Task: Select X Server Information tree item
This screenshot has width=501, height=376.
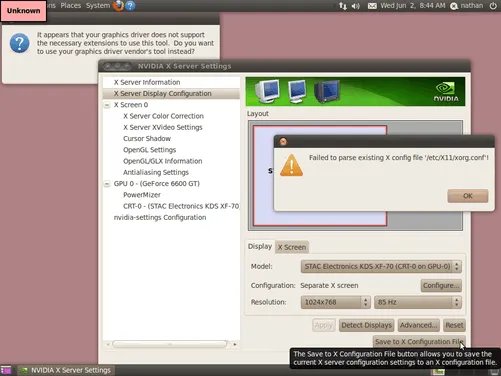Action: pos(147,82)
